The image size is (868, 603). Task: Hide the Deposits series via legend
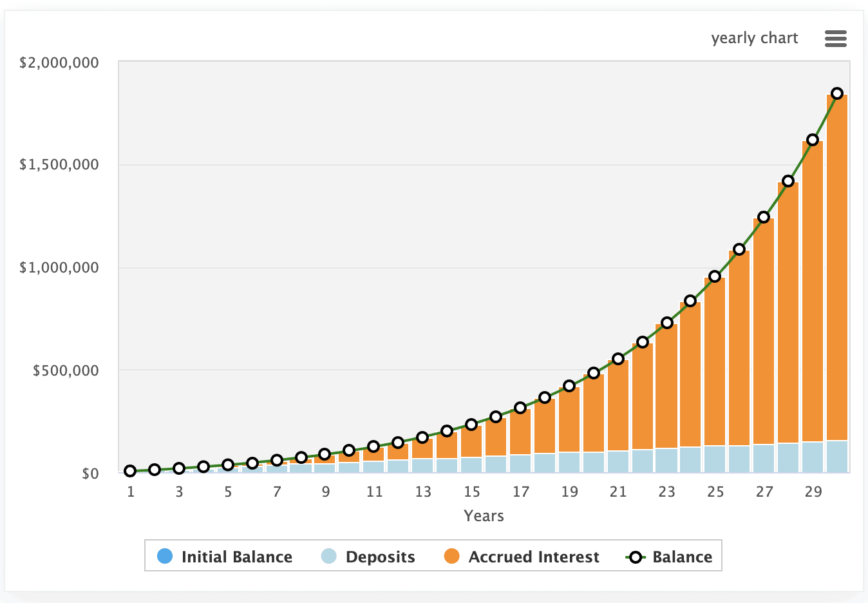(380, 557)
